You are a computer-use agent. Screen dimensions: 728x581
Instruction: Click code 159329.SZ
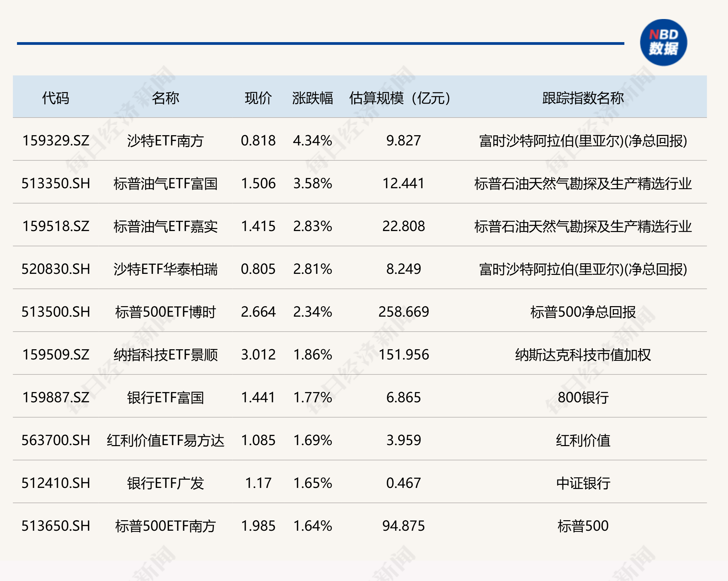point(56,141)
